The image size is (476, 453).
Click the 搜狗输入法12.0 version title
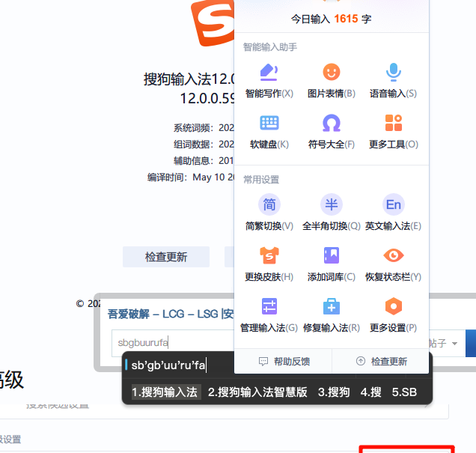point(189,79)
